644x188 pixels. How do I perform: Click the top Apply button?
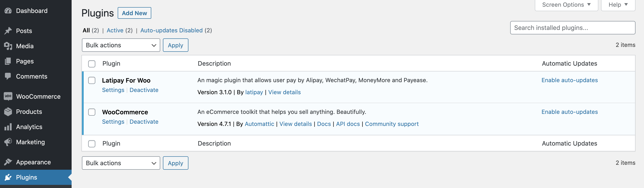175,45
